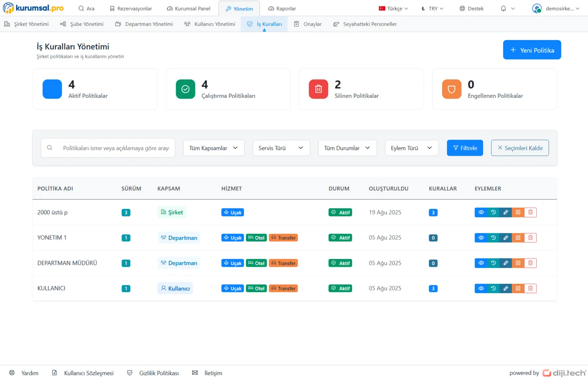This screenshot has width=588, height=380.
Task: Focus the policy search input field
Action: pyautogui.click(x=115, y=148)
